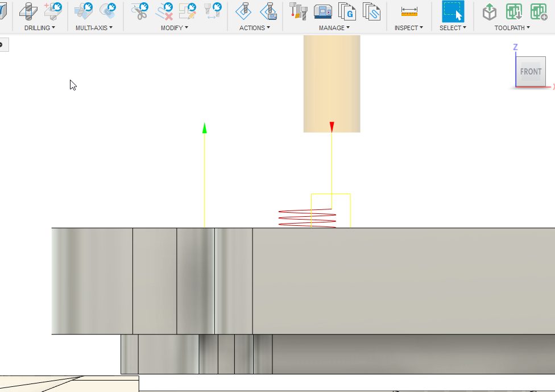Expand the MODIFY dropdown

pos(173,27)
